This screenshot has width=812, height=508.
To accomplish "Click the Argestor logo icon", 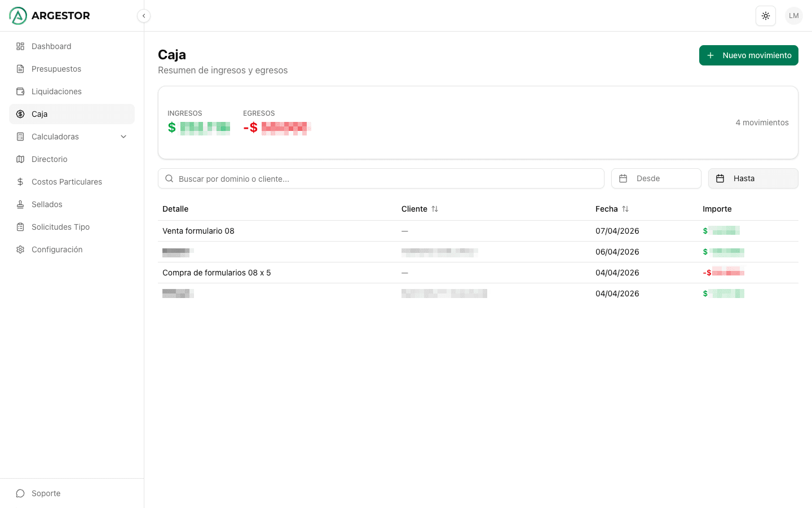I will [18, 16].
